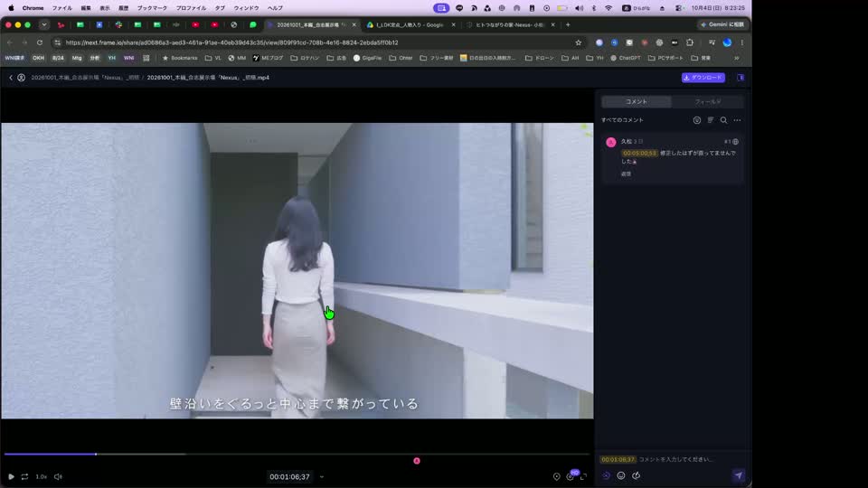Download the video with ダウンロード button
The image size is (868, 488).
coord(703,78)
